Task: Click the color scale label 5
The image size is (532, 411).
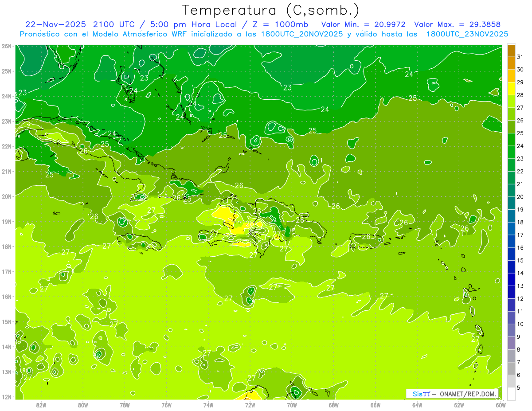Action: (519, 387)
